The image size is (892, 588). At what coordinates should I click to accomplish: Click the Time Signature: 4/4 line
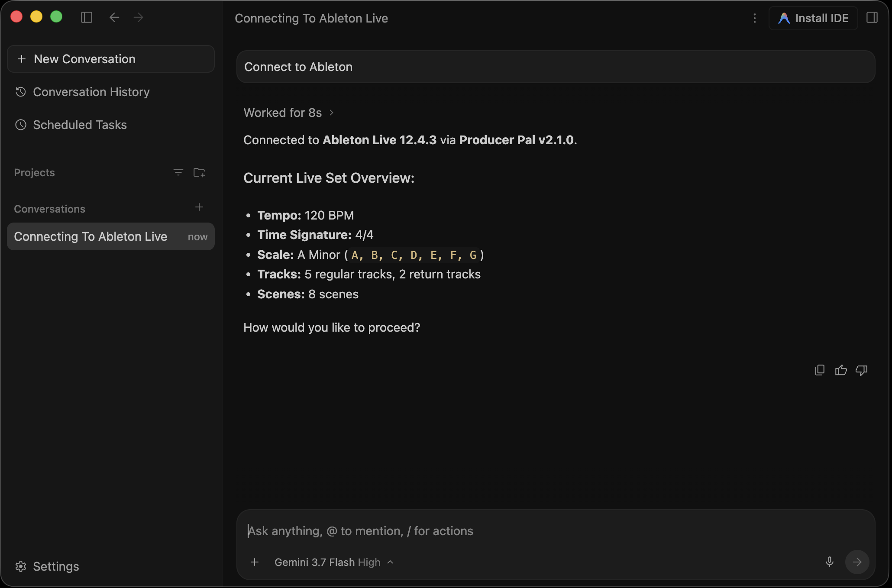315,235
